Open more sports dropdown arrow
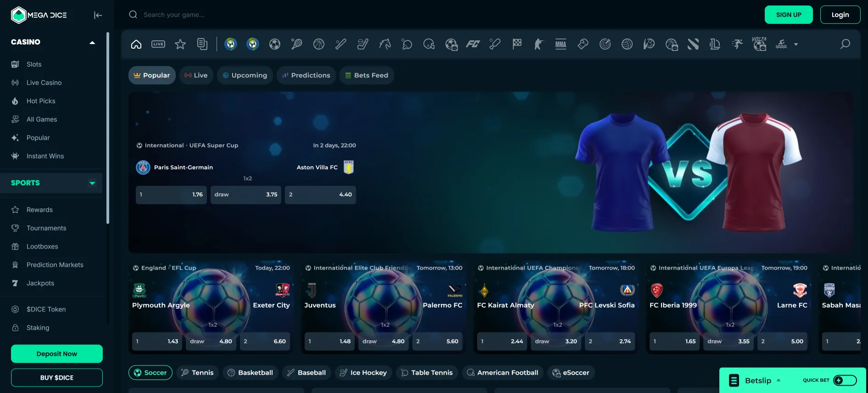This screenshot has width=868, height=393. coord(796,44)
